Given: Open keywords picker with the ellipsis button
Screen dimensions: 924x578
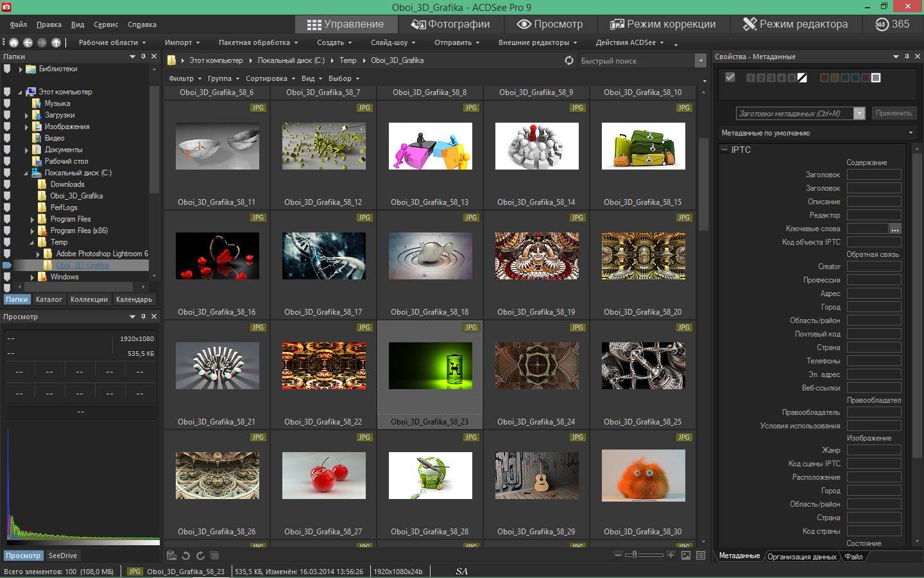Looking at the screenshot, I should pyautogui.click(x=895, y=229).
